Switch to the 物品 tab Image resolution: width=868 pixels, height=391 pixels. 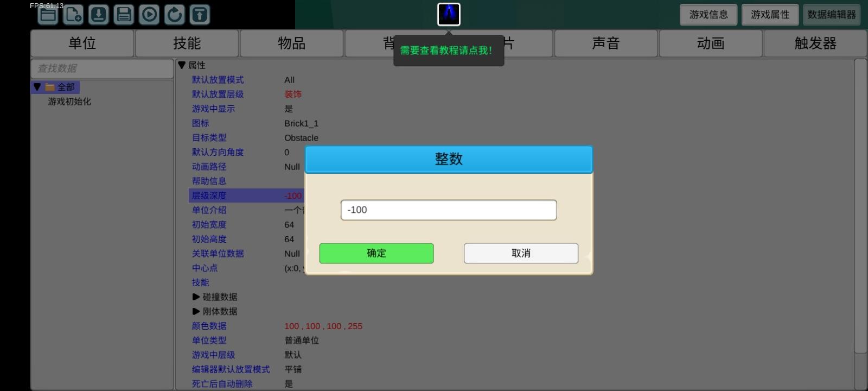[x=291, y=43]
